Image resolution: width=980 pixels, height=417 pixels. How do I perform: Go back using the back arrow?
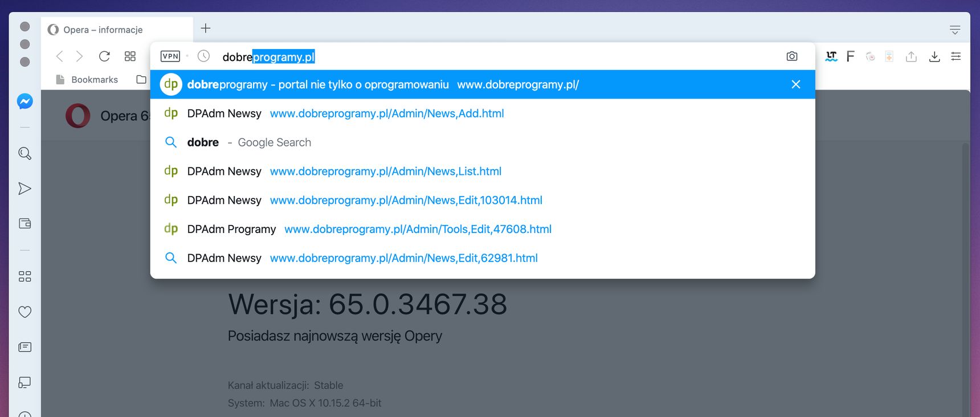(59, 56)
